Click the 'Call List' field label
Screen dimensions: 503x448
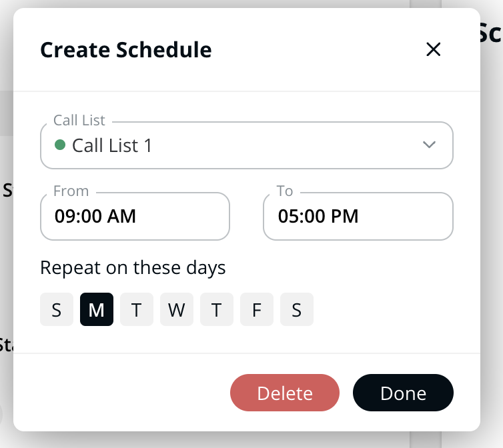pyautogui.click(x=79, y=121)
